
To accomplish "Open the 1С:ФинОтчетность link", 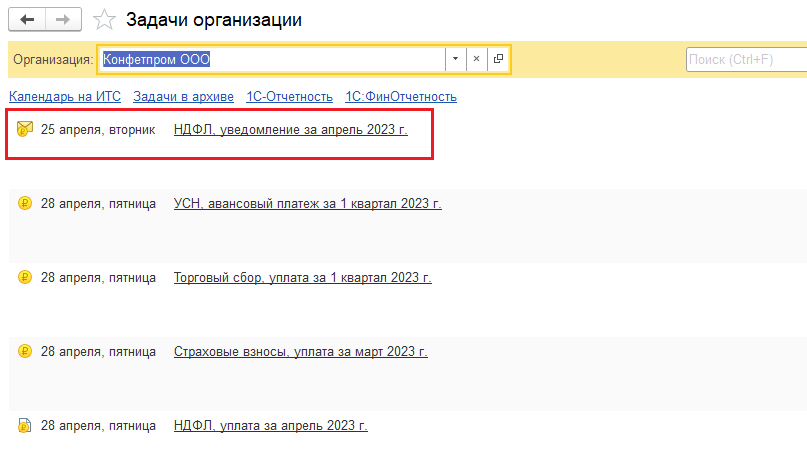I will (401, 97).
